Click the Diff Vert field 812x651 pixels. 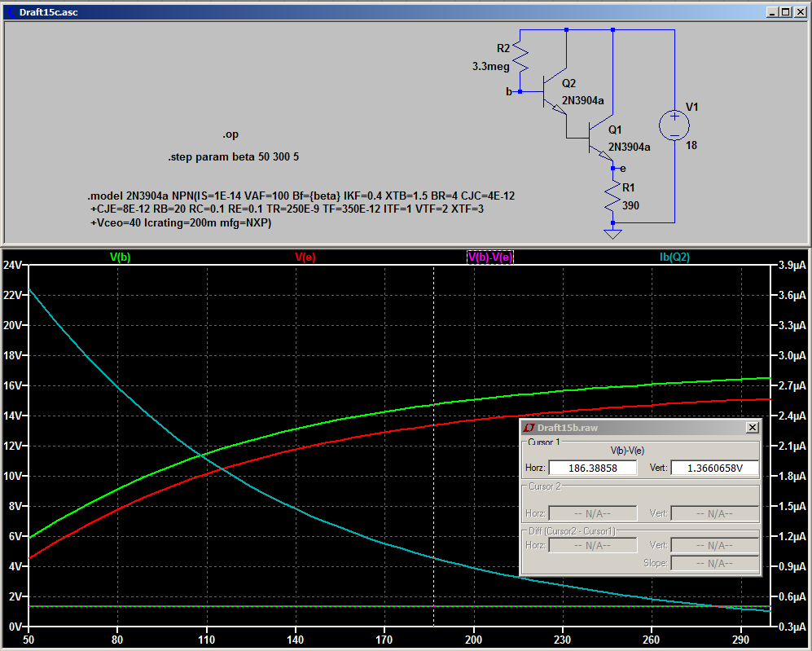[714, 545]
